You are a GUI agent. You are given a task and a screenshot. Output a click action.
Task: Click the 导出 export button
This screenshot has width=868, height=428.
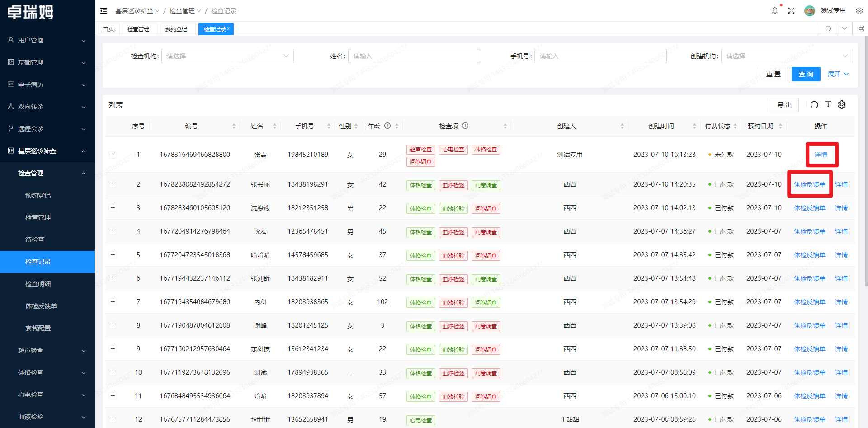click(x=784, y=105)
